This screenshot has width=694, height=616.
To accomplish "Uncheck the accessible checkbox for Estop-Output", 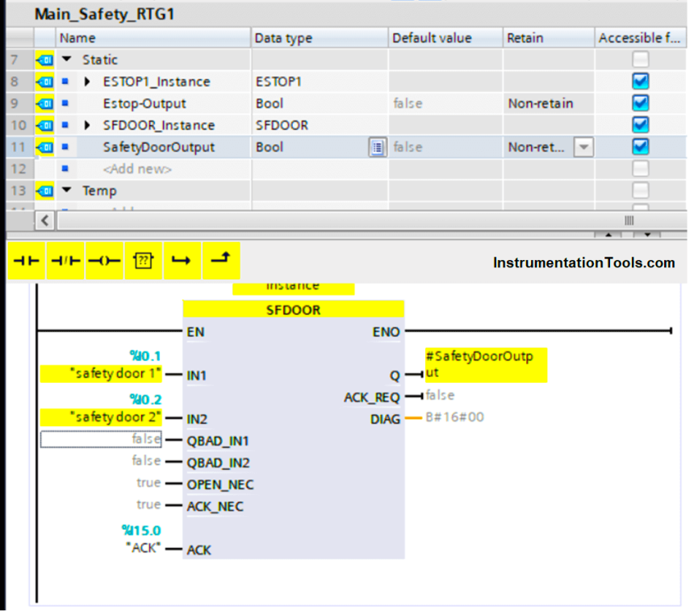I will 641,103.
